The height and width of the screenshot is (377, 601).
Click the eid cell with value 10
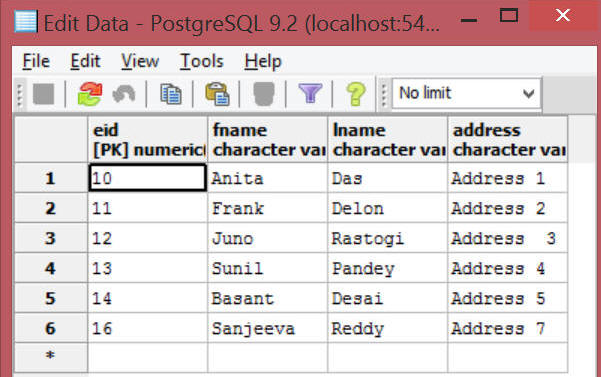tap(148, 178)
